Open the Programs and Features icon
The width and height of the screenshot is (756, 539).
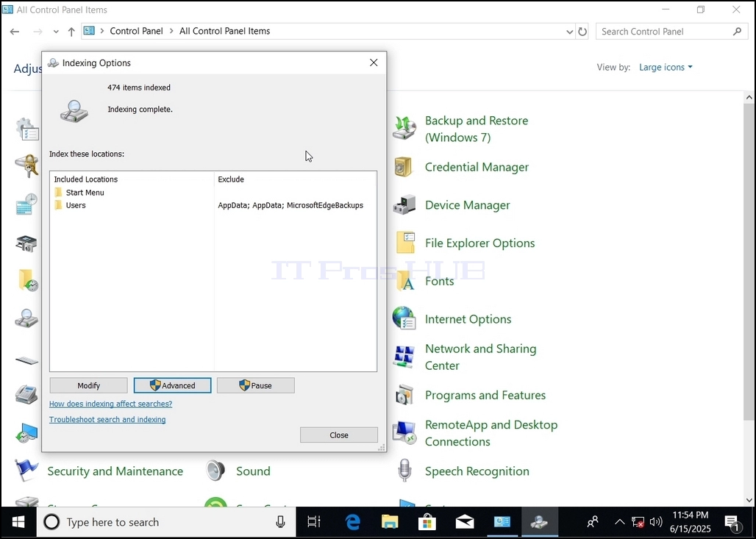pyautogui.click(x=404, y=395)
